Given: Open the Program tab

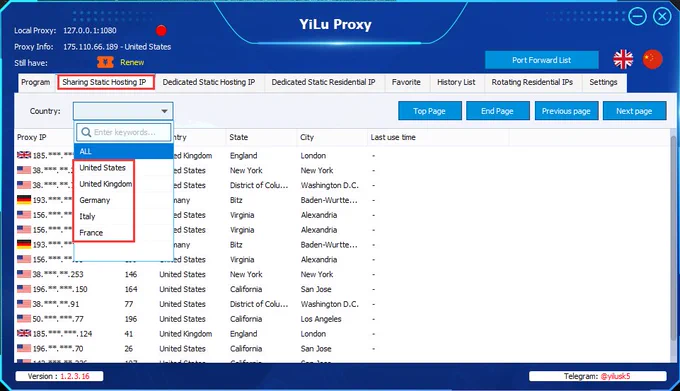Looking at the screenshot, I should [36, 82].
